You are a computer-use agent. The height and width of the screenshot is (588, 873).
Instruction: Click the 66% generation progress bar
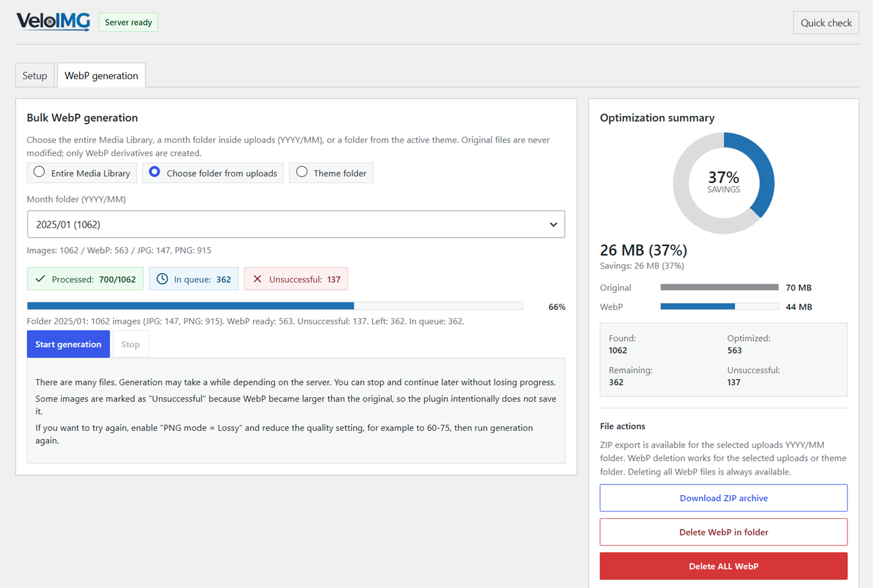pos(275,306)
